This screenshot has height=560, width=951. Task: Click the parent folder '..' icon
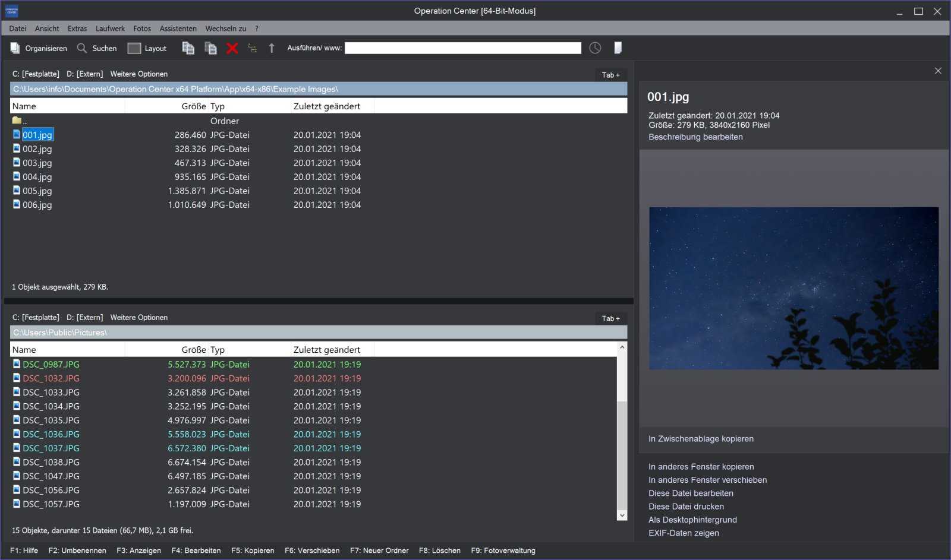pos(17,121)
